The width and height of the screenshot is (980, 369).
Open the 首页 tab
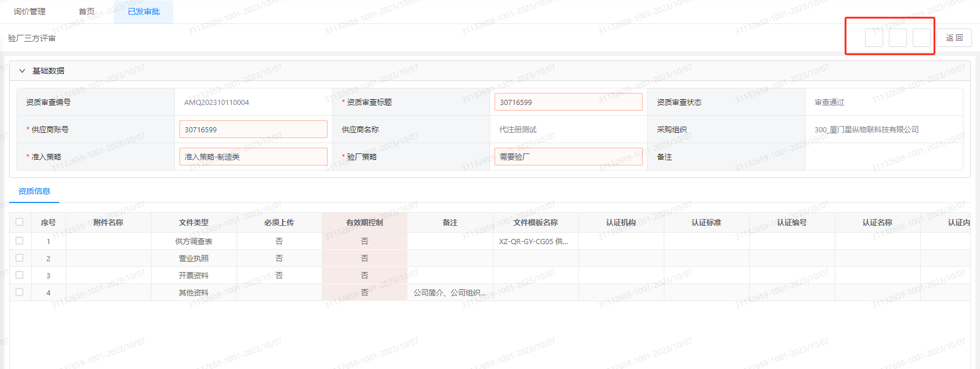point(87,11)
